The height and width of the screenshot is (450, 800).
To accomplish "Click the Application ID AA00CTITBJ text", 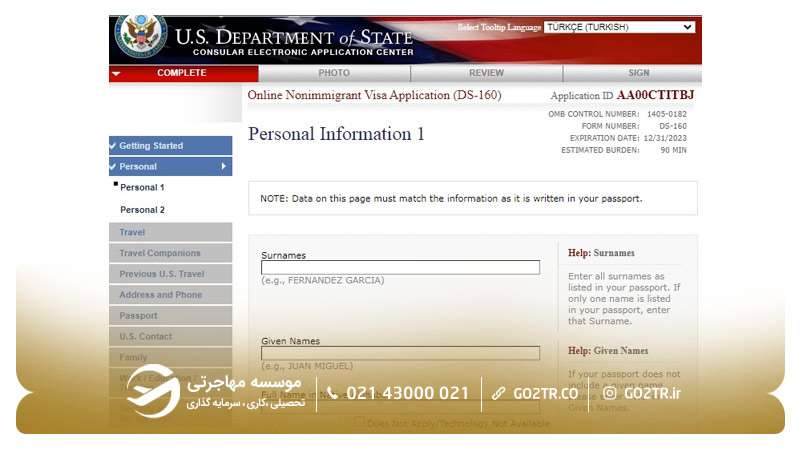I will pyautogui.click(x=622, y=95).
